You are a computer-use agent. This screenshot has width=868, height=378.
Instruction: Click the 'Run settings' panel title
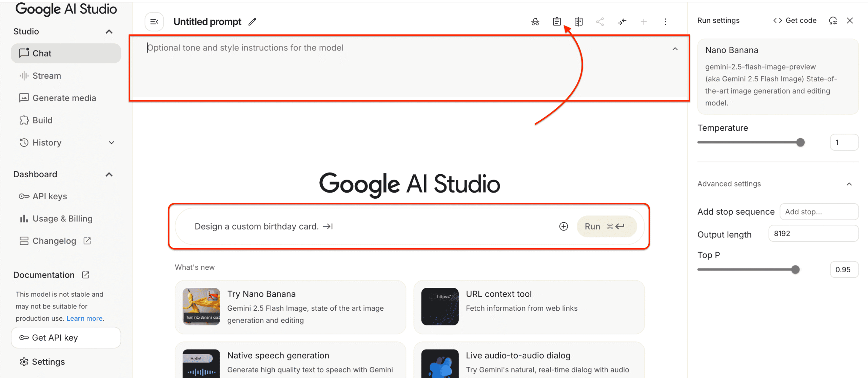[718, 21]
